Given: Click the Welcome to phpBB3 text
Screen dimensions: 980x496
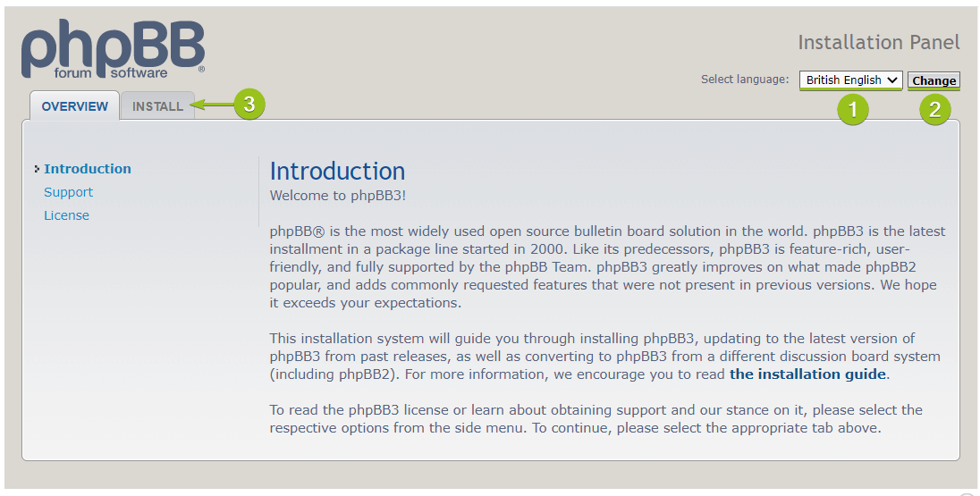Looking at the screenshot, I should (x=337, y=196).
